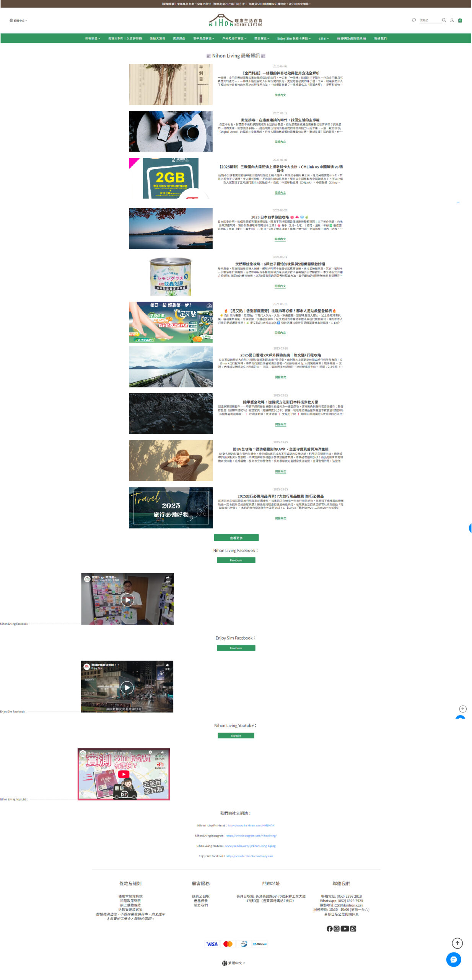The height and width of the screenshot is (980, 472).
Task: Expand the eSim nav dropdown
Action: tap(324, 38)
